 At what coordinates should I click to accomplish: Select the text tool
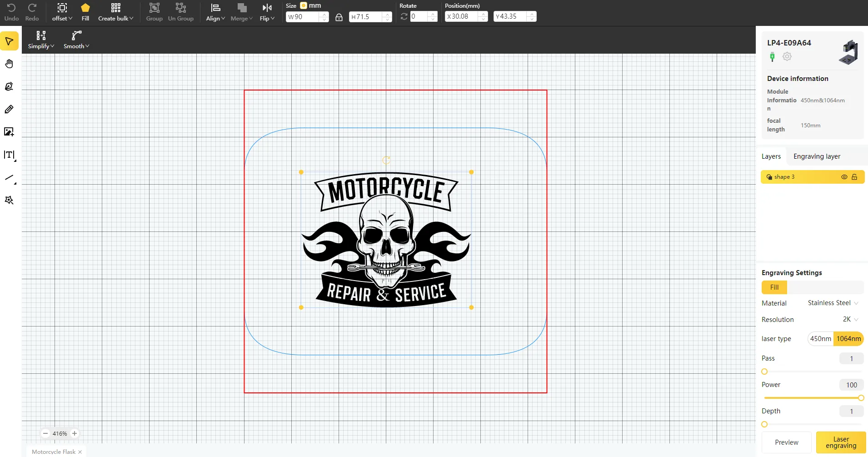pyautogui.click(x=10, y=155)
